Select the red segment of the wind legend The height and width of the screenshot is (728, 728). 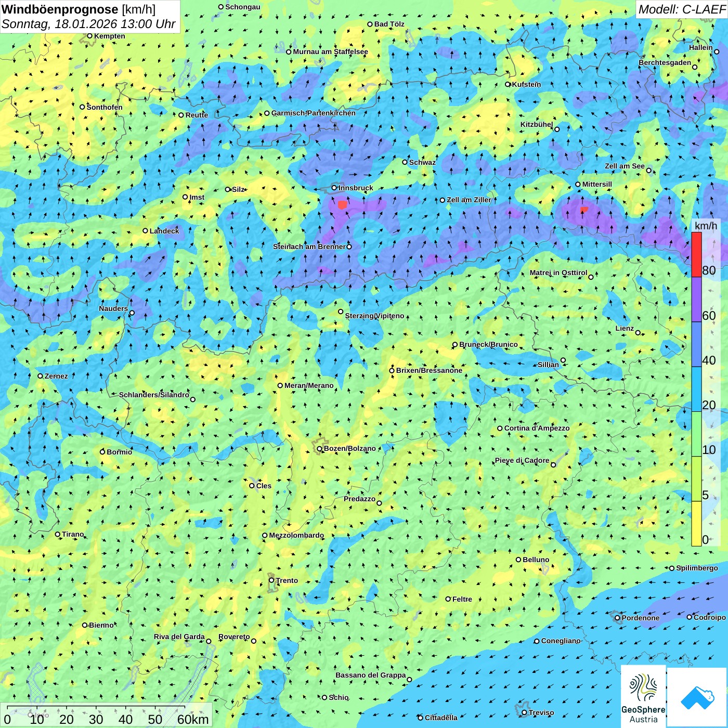696,254
